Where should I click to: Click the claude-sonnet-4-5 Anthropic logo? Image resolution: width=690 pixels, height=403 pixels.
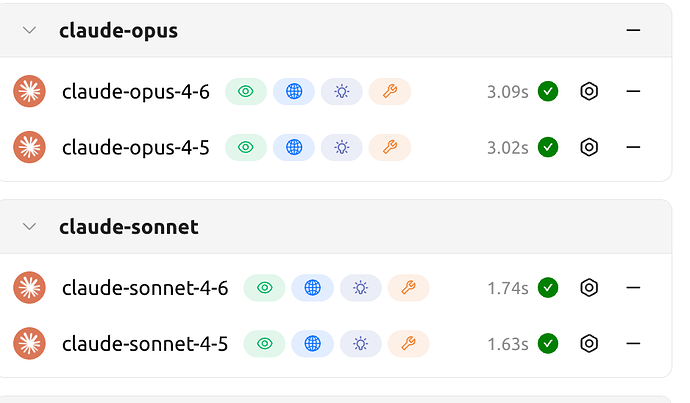coord(30,344)
